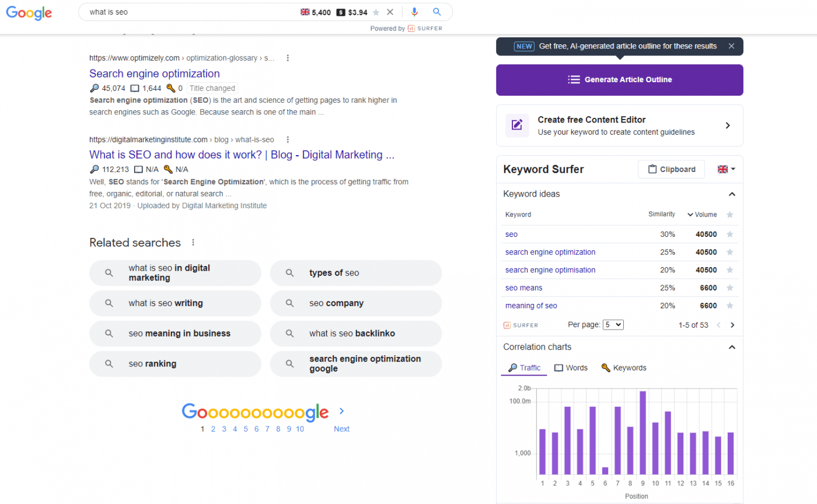The height and width of the screenshot is (504, 817).
Task: Click the 1,644 word count icon
Action: (x=135, y=89)
